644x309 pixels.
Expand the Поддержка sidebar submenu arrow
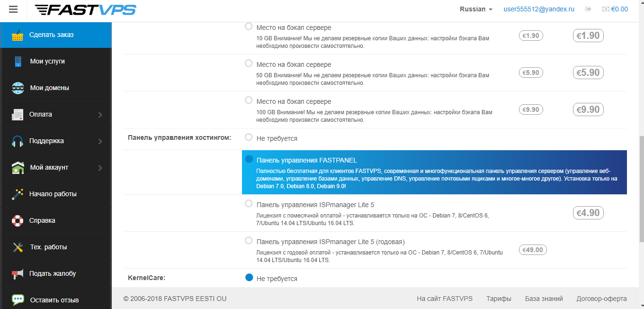[x=100, y=141]
